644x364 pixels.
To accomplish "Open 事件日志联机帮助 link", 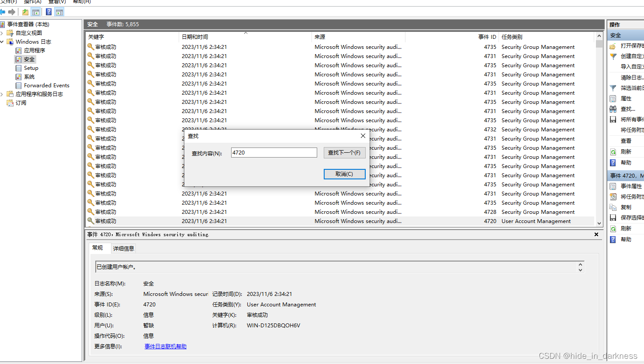I will pyautogui.click(x=166, y=347).
